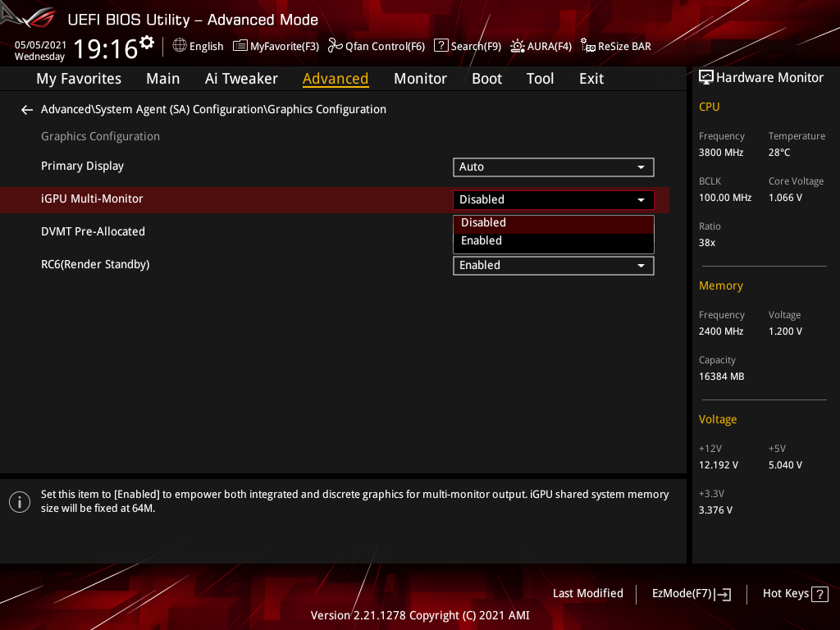Click Capacity value 16384 MB
The image size is (840, 630).
[x=722, y=377]
